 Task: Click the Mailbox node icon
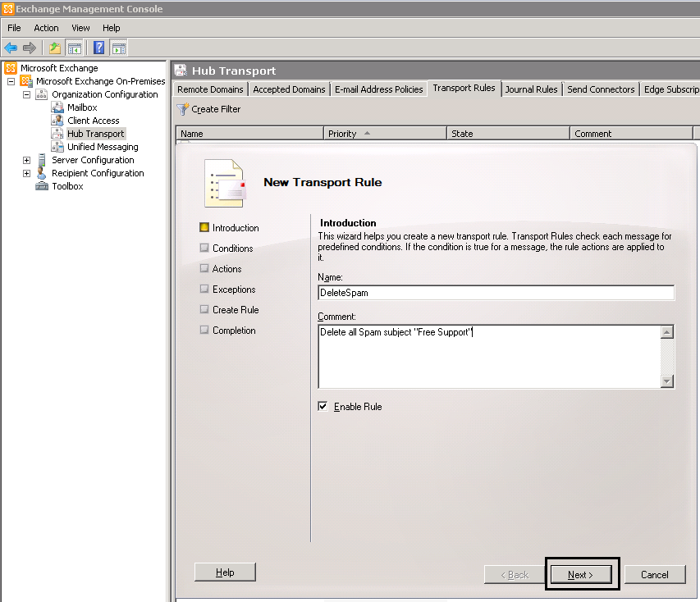[x=57, y=107]
